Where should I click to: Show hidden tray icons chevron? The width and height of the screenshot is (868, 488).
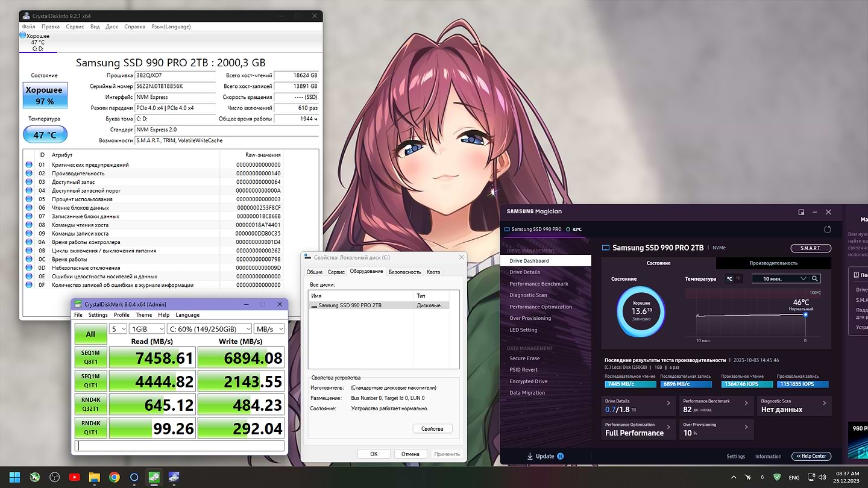click(734, 477)
